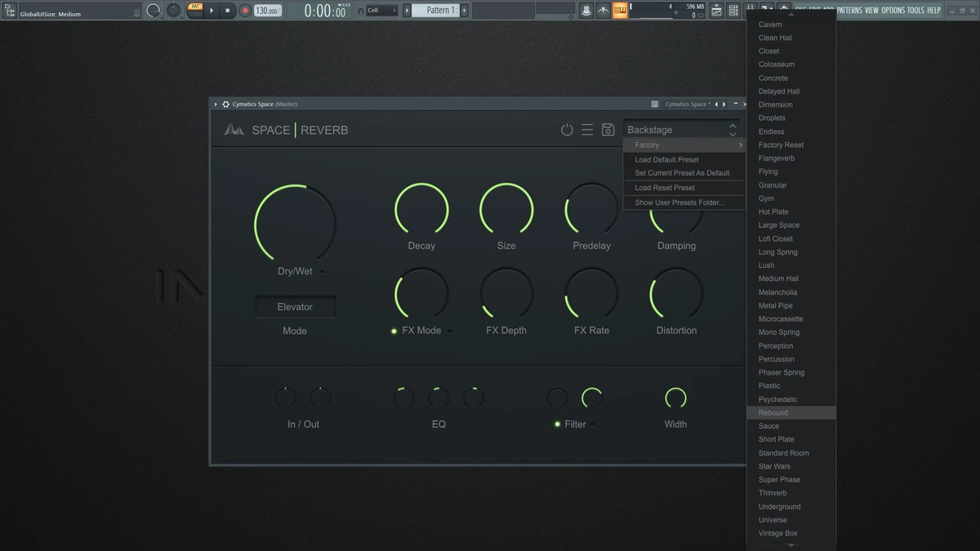Image resolution: width=980 pixels, height=551 pixels.
Task: Select the Psychedelic preset
Action: [791, 399]
